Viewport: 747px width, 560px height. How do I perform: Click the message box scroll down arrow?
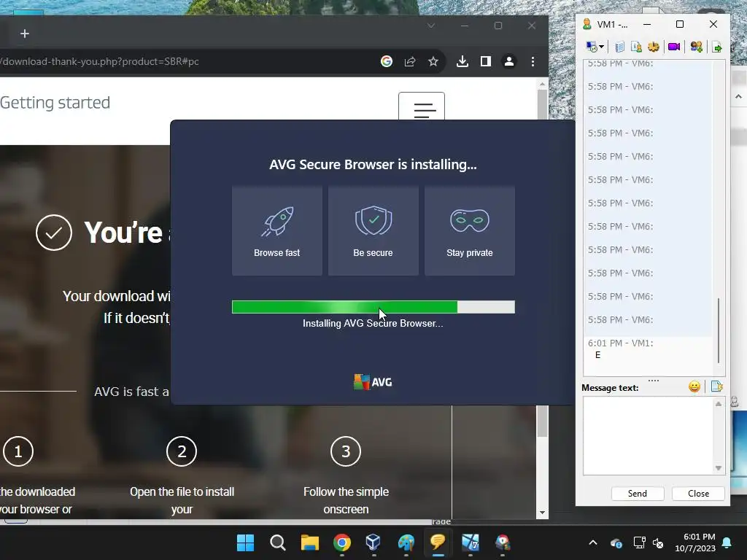point(719,468)
